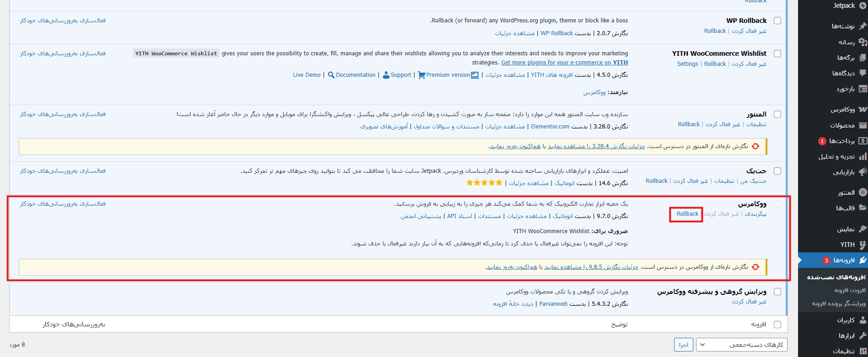
Task: Click YITH Support person icon link
Action: click(x=397, y=75)
